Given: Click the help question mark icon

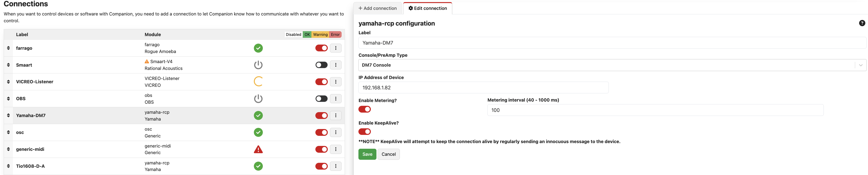Looking at the screenshot, I should point(862,23).
